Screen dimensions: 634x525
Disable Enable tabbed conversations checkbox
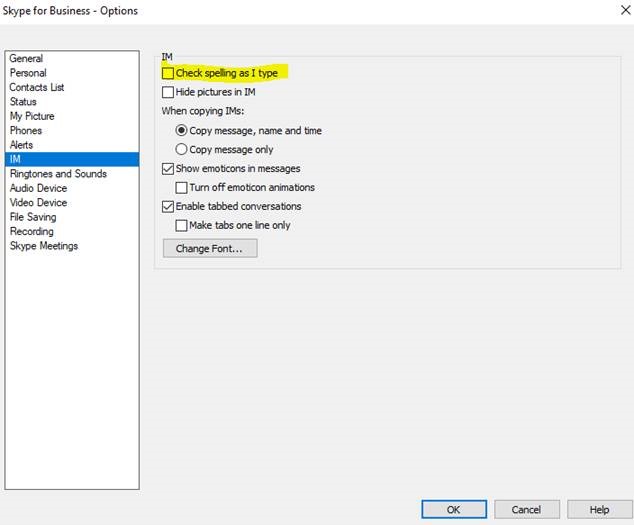(168, 207)
